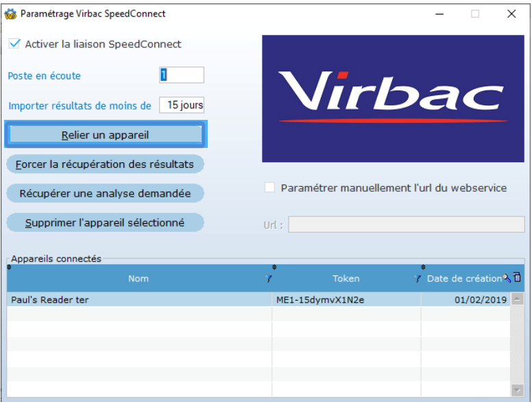
Task: Open the filter icon on Nom column
Action: [268, 279]
